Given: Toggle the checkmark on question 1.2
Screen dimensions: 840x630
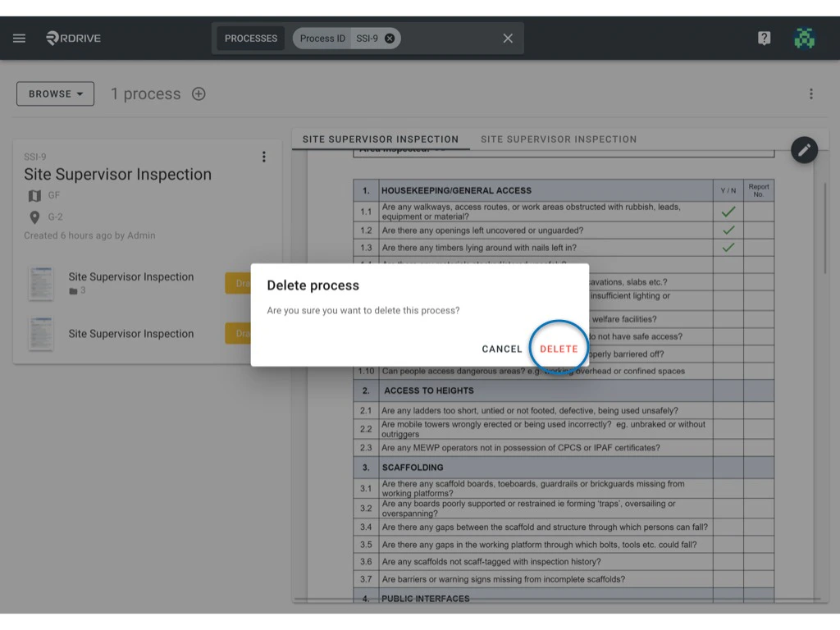Looking at the screenshot, I should coord(728,228).
